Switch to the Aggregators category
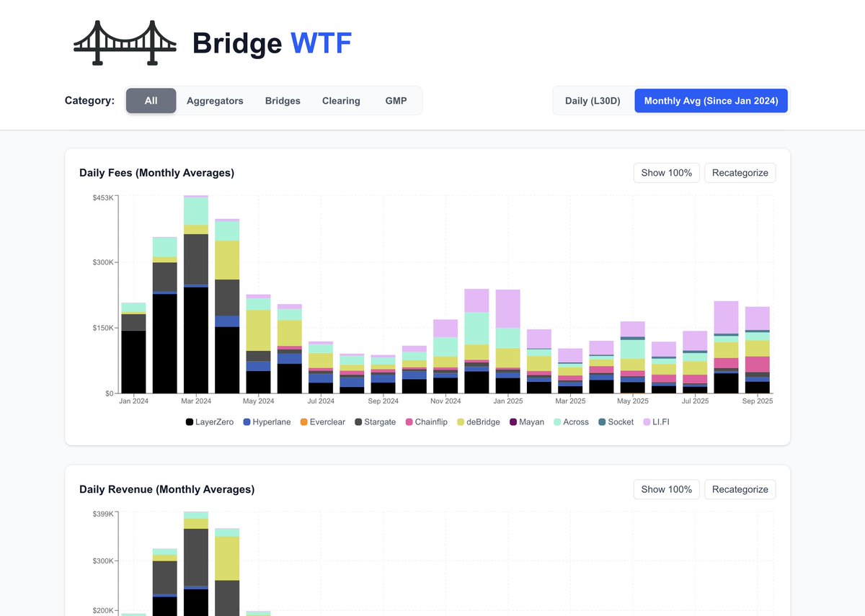Viewport: 865px width, 616px height. pyautogui.click(x=215, y=101)
